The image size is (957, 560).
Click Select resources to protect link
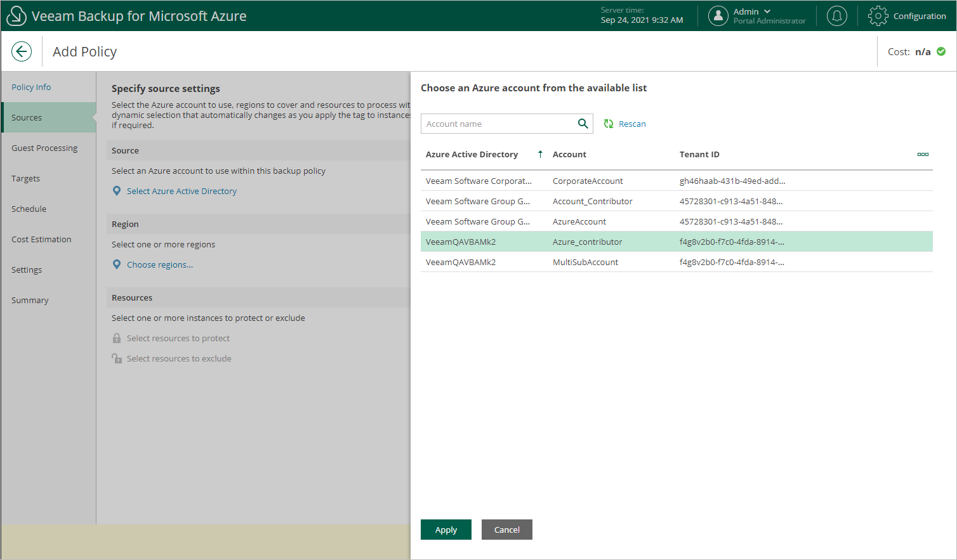point(178,338)
